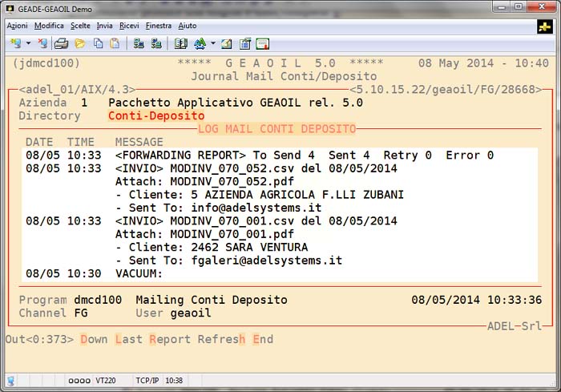Click the printer icon in toolbar
The width and height of the screenshot is (561, 392).
[x=62, y=43]
